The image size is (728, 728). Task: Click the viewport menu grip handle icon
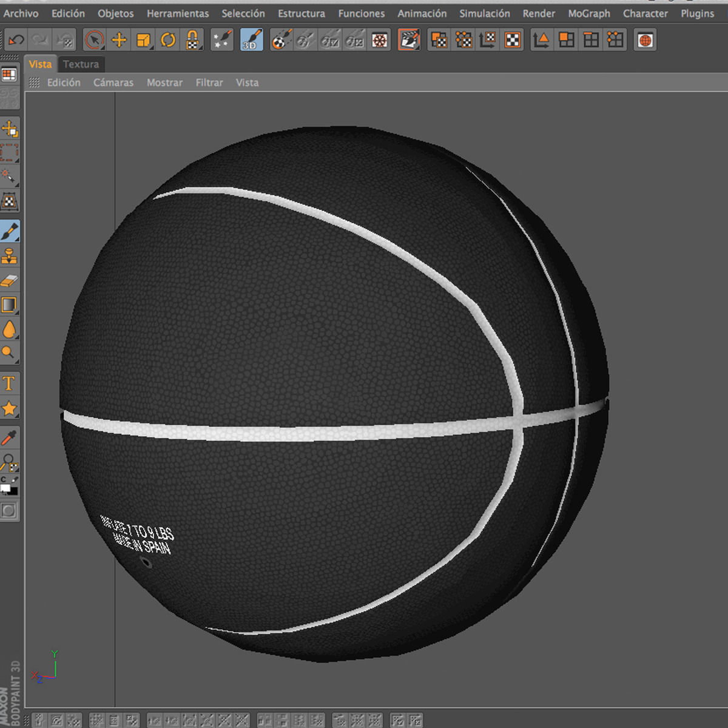(x=35, y=83)
